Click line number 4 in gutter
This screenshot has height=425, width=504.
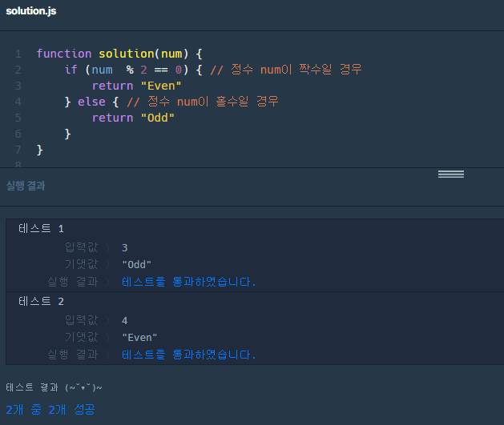[x=18, y=102]
